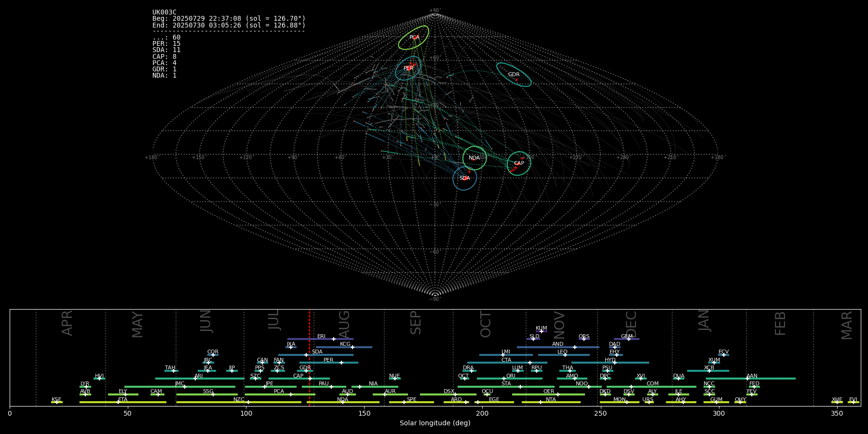This screenshot has width=868, height=434.
Task: Click the KSE shower label in timeline
Action: 56,400
